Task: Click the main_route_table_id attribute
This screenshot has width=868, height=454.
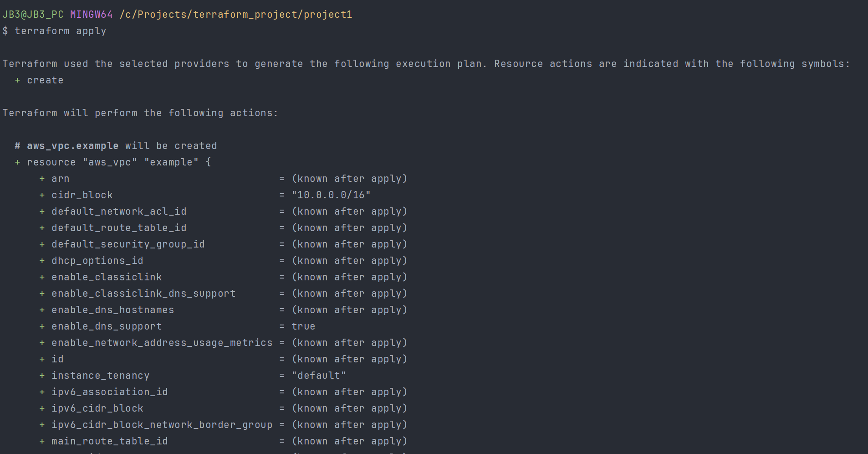Action: (x=110, y=441)
